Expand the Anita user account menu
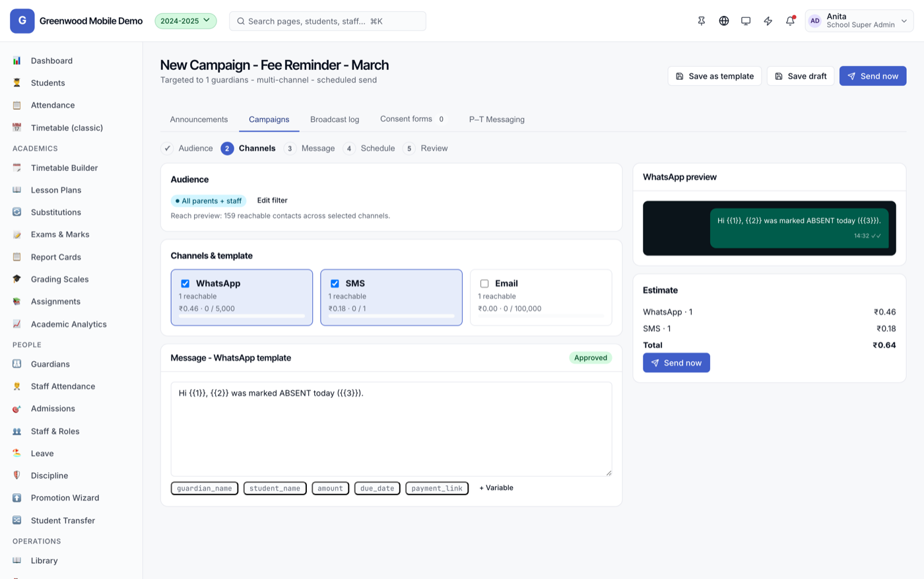 coord(859,21)
